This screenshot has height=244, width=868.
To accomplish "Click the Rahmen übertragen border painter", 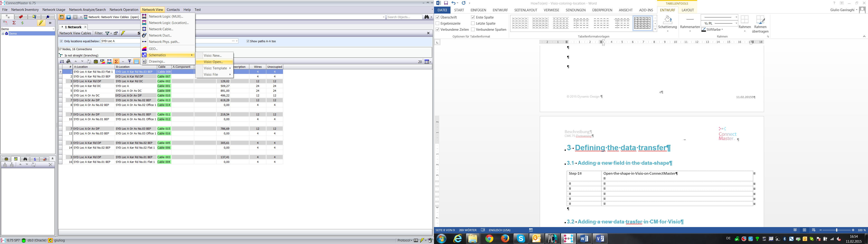I will coord(760,24).
